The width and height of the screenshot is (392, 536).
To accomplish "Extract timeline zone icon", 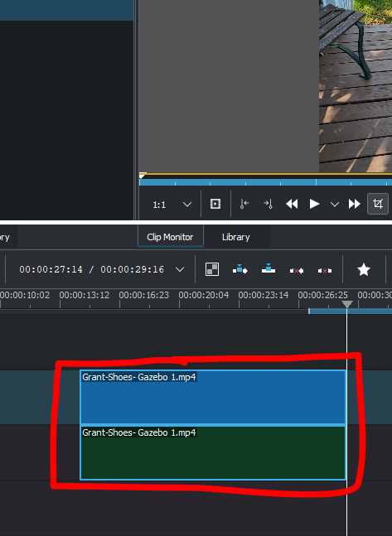I will pyautogui.click(x=297, y=271).
